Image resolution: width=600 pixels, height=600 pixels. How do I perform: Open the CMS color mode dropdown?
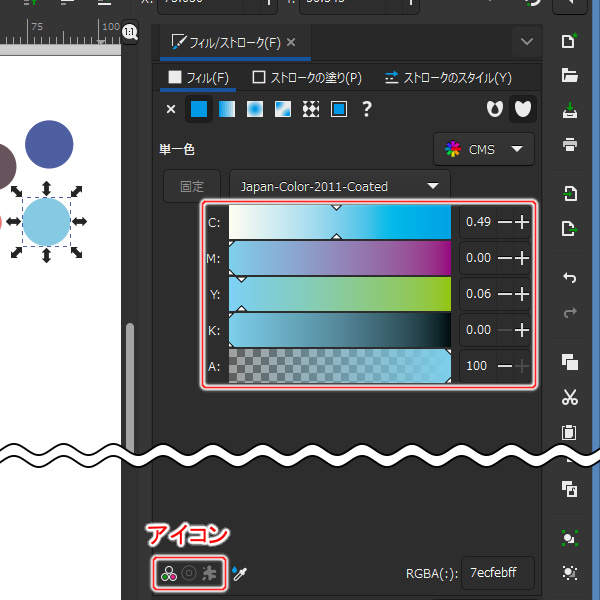click(484, 149)
